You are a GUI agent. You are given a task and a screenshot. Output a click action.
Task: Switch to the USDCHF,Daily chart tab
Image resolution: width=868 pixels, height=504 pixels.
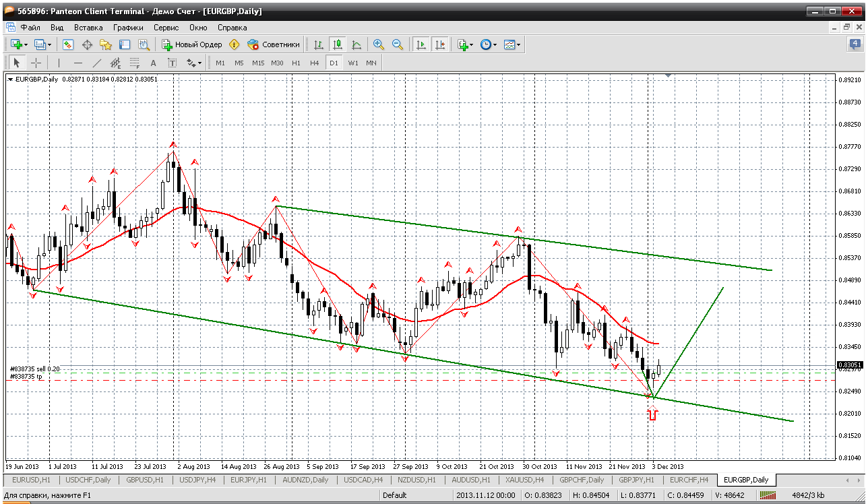coord(88,480)
